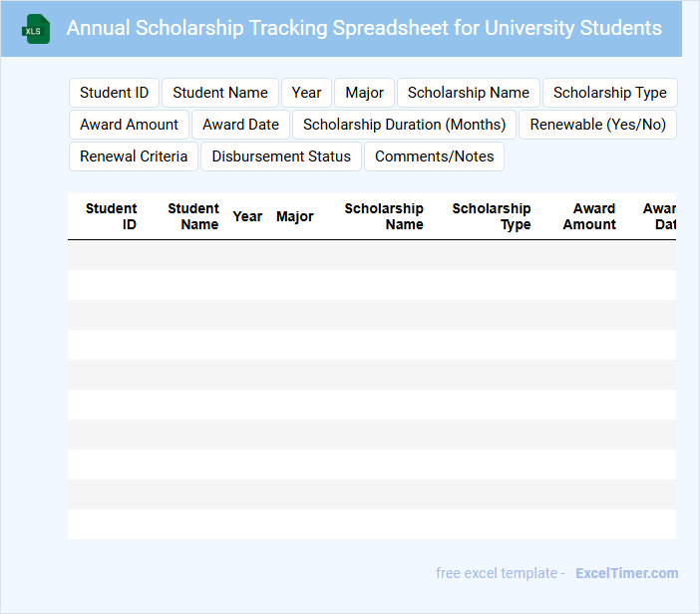
Task: Select the Comments/Notes tag
Action: (x=434, y=156)
